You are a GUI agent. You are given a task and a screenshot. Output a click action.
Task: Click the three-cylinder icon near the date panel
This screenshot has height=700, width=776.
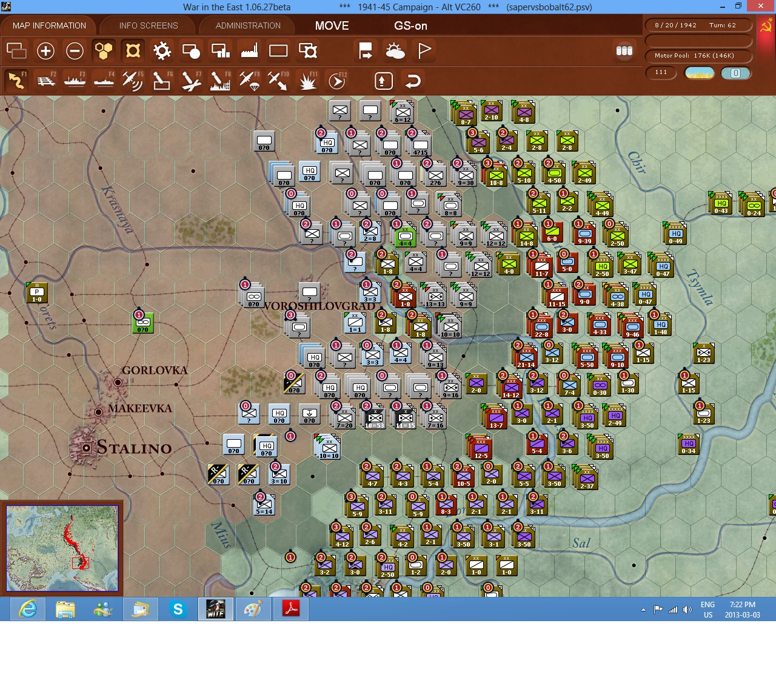click(624, 51)
